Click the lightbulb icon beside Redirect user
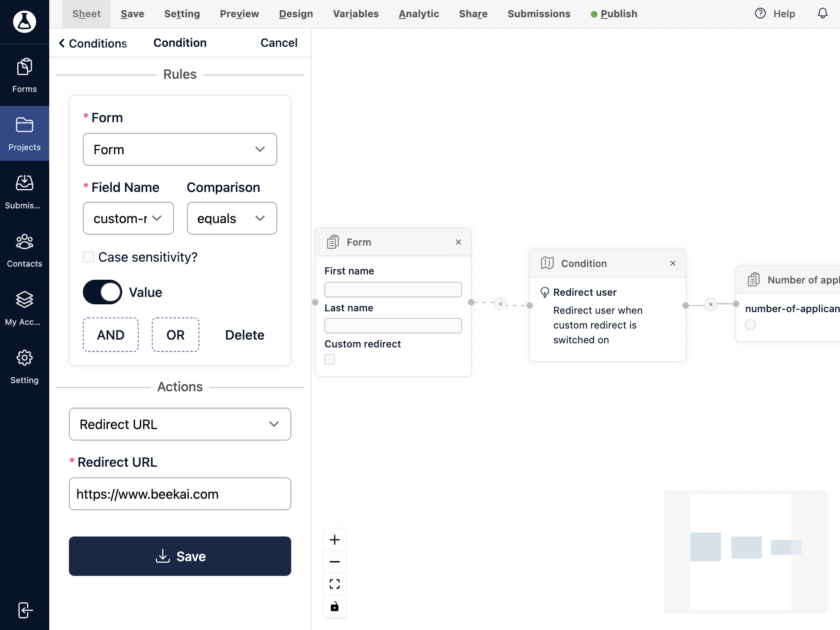Screen dimensions: 840x630 point(545,292)
